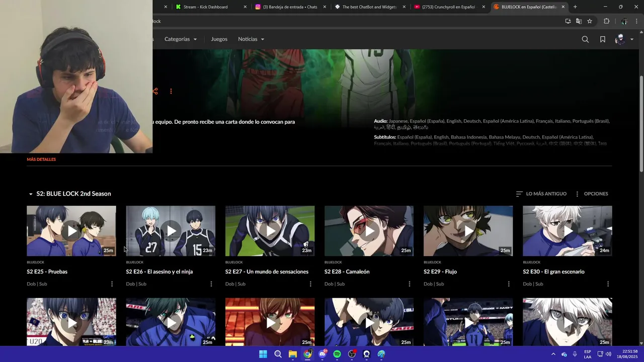
Task: Open the S2 E30 - El gran escenario title
Action: point(554,271)
